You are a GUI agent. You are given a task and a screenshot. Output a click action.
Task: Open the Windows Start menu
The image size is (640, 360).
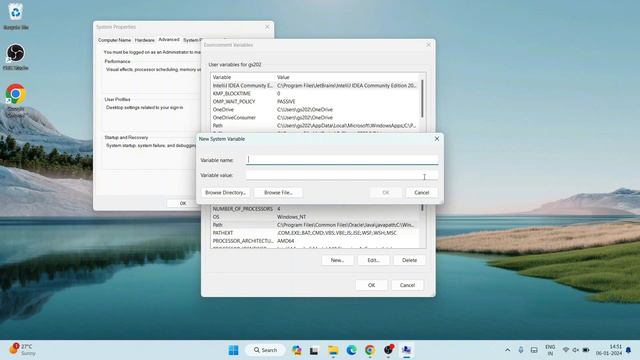click(233, 350)
